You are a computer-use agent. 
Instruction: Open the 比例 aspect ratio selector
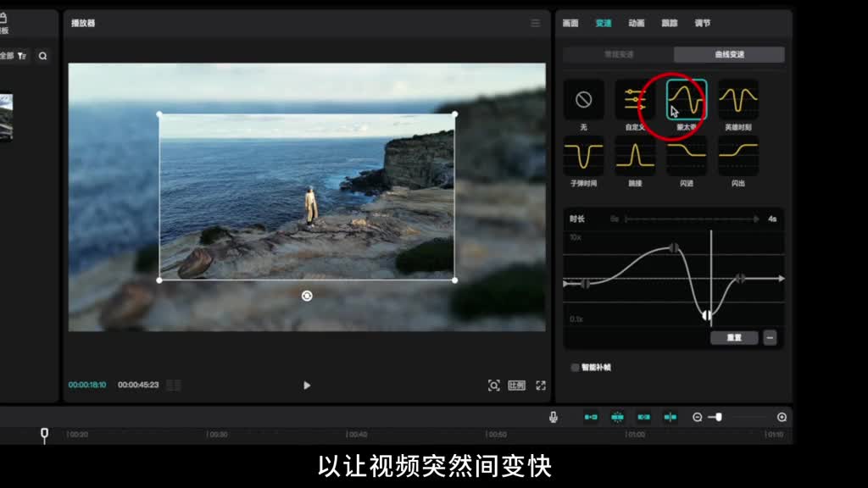516,385
